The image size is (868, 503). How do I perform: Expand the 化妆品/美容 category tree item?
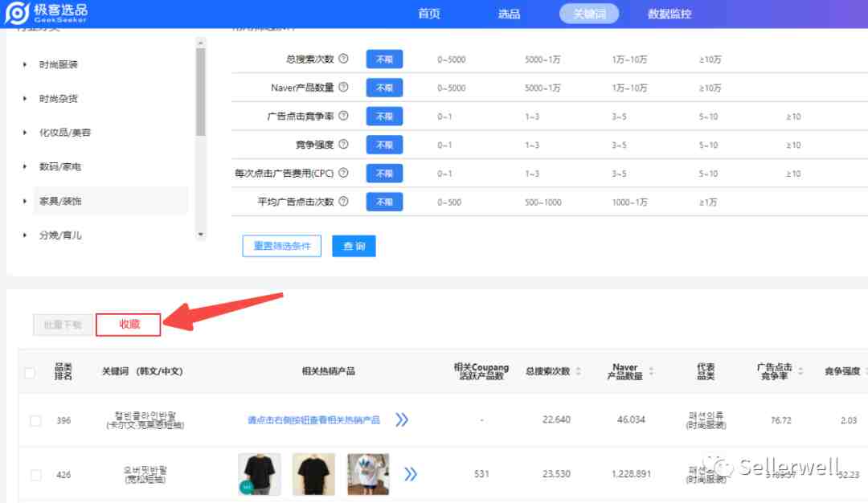click(x=24, y=133)
